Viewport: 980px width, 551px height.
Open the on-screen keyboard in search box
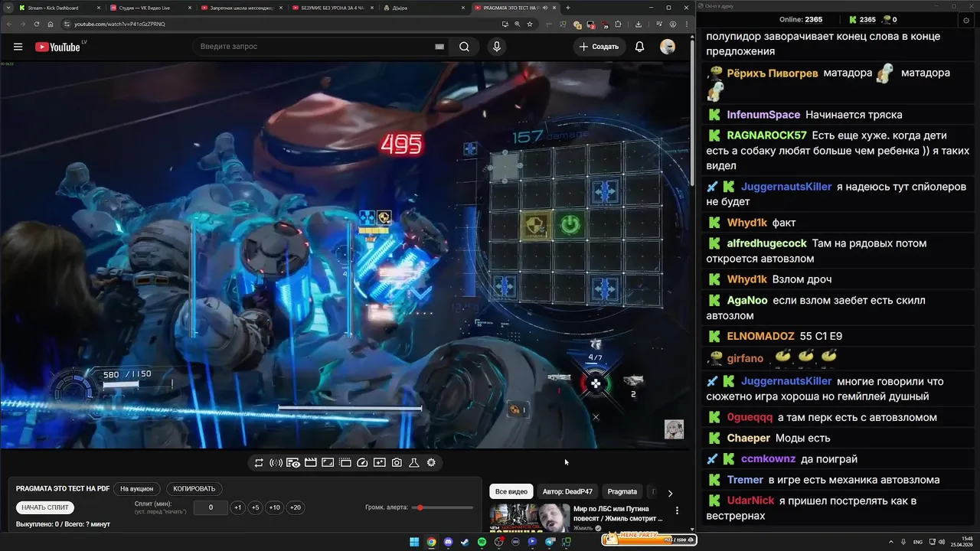[x=439, y=47]
